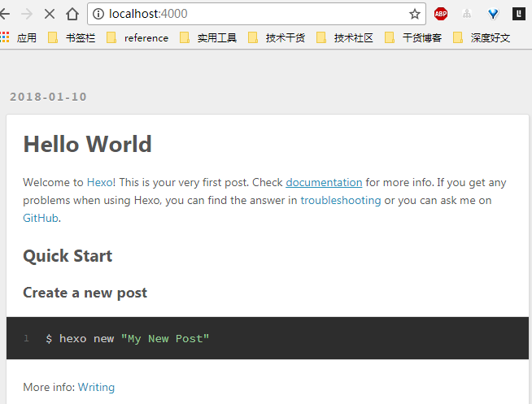
Task: Open the 技术干货 bookmark folder
Action: (x=277, y=37)
